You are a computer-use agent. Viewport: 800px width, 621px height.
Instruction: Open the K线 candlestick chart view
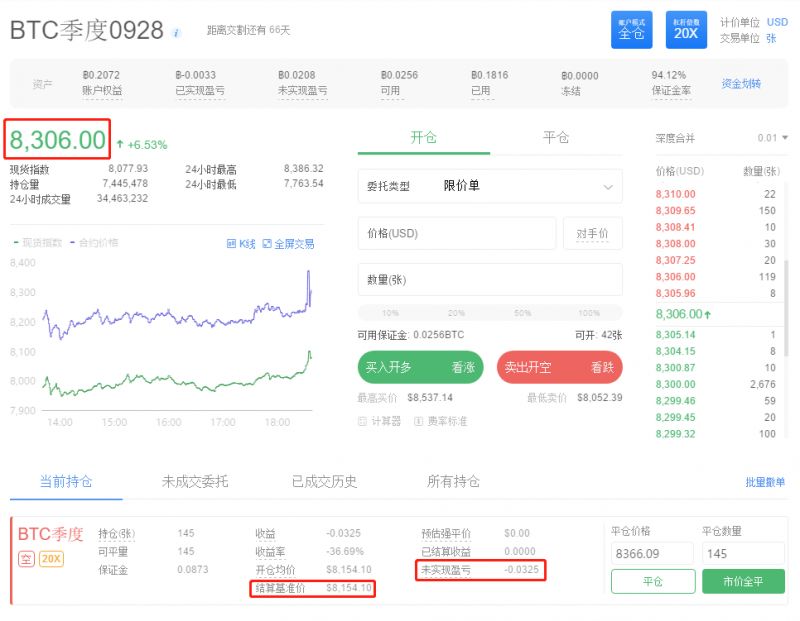[246, 243]
